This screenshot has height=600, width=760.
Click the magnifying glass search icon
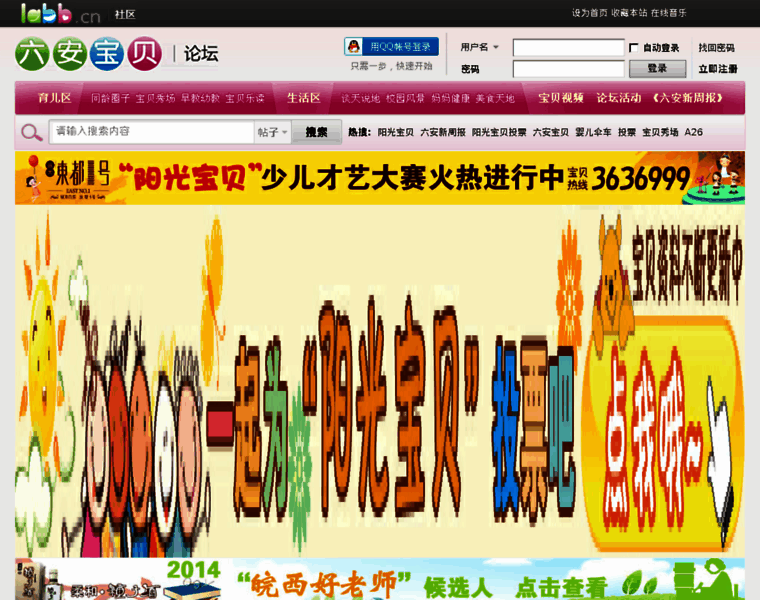(x=32, y=132)
